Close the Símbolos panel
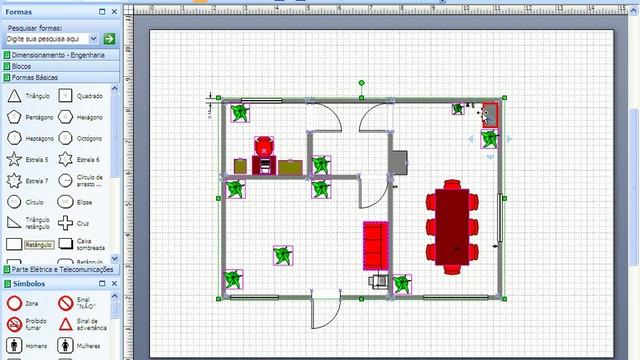The height and width of the screenshot is (360, 640). click(x=114, y=283)
